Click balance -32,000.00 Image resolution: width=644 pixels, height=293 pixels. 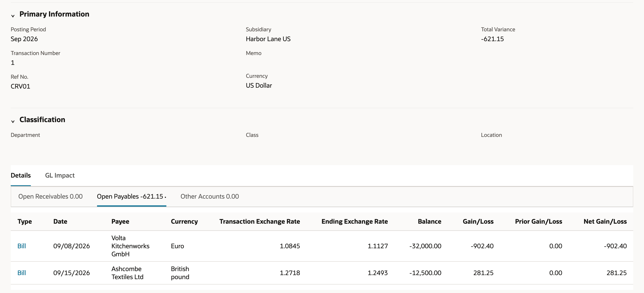tap(425, 246)
